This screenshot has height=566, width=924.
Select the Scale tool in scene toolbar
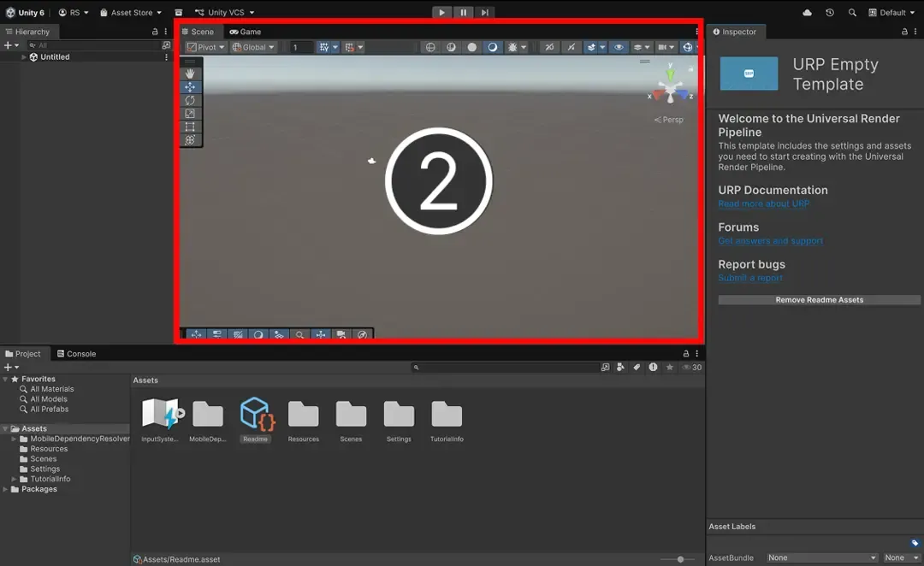point(190,113)
